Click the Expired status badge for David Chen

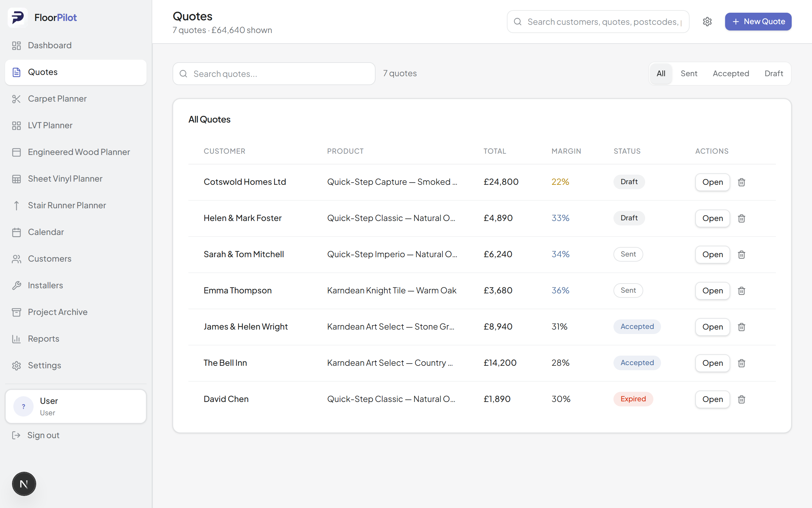click(x=633, y=399)
